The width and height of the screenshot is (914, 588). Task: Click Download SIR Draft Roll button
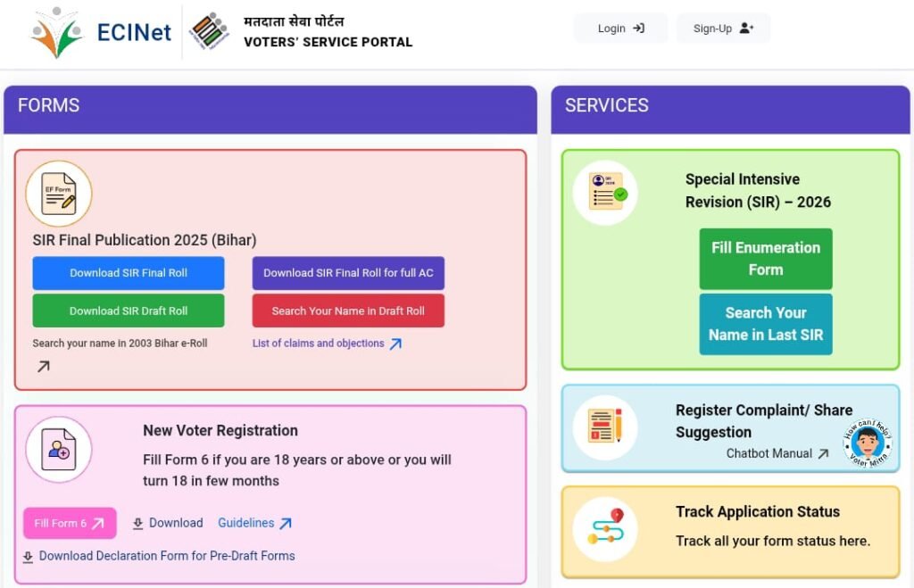click(x=129, y=311)
